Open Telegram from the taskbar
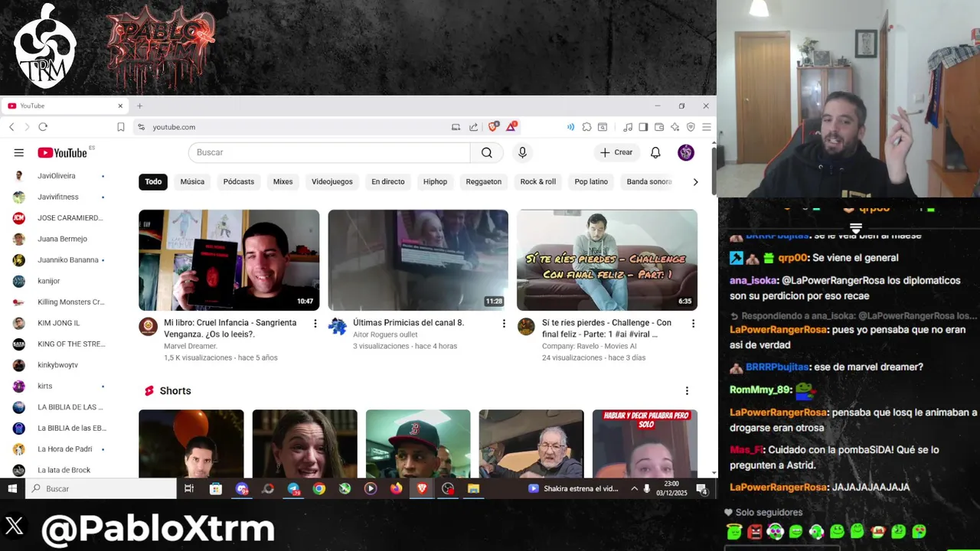 point(293,488)
